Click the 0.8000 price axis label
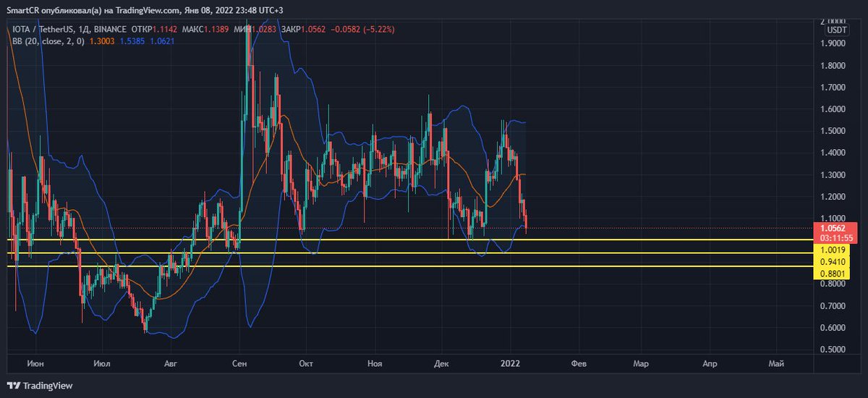This screenshot has width=868, height=398. pos(833,284)
